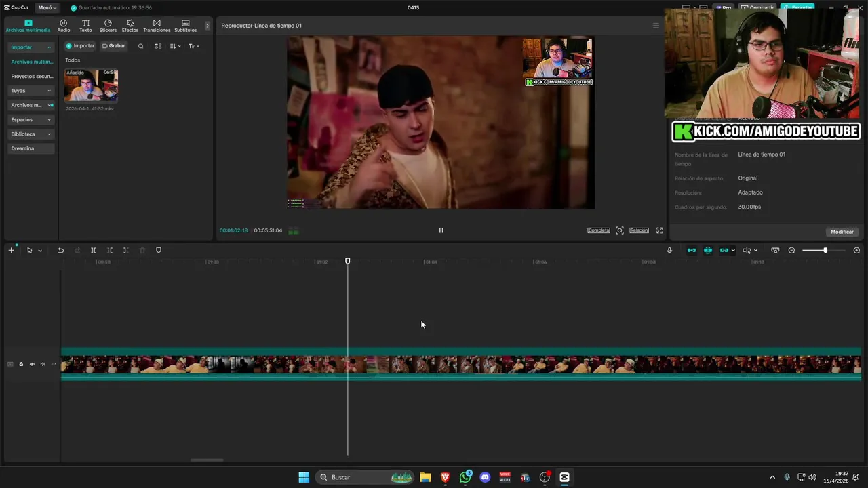Toggle auto snapping on the timeline

pyautogui.click(x=708, y=250)
